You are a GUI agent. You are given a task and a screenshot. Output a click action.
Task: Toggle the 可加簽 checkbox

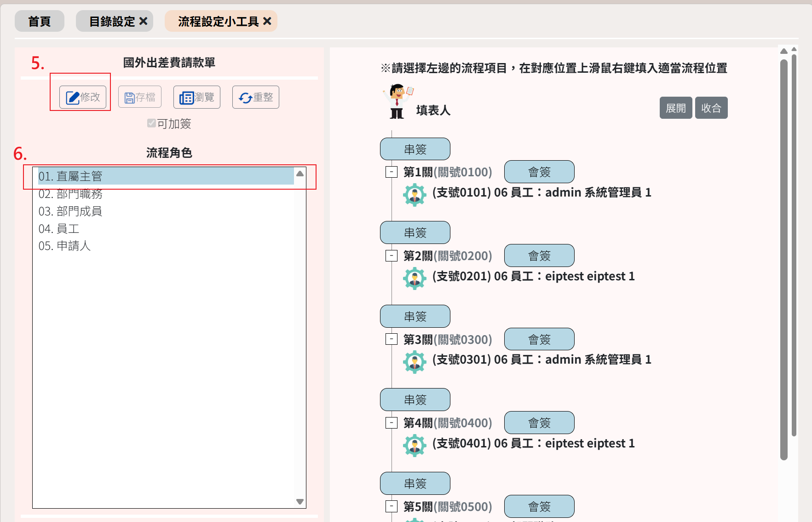151,123
